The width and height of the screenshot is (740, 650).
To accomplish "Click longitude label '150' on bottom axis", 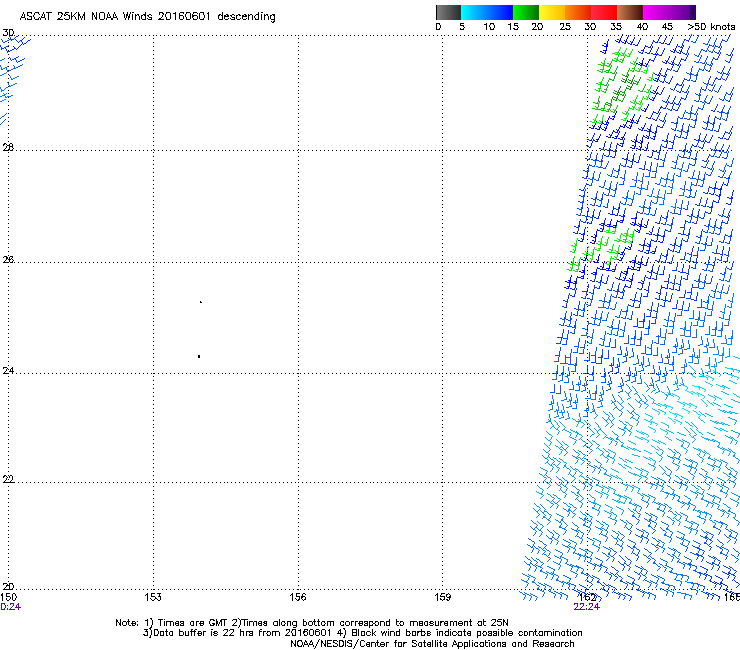I will 8,597.
